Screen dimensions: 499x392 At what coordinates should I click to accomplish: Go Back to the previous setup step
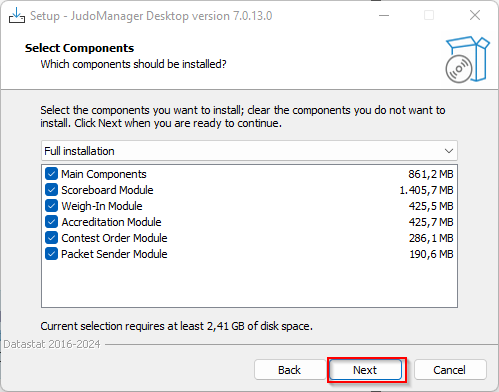pyautogui.click(x=289, y=370)
